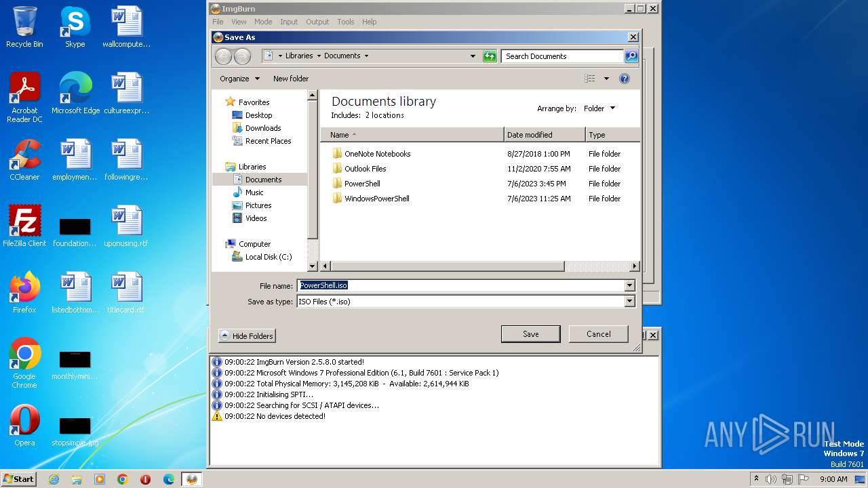The width and height of the screenshot is (868, 488).
Task: Open Internet Explorer from the taskbar
Action: (54, 479)
